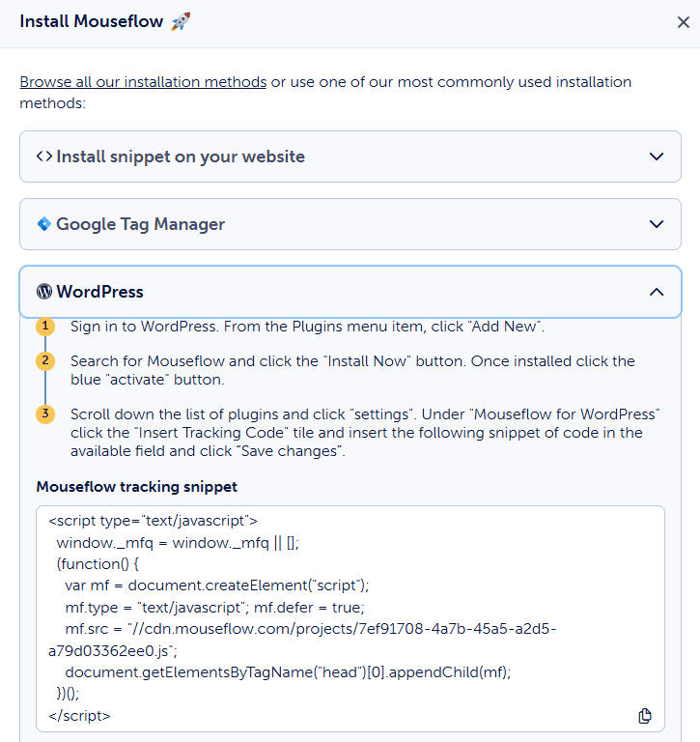Click the 'Mouseflow tracking snippet' label
Viewport: 700px width, 742px height.
[x=137, y=487]
